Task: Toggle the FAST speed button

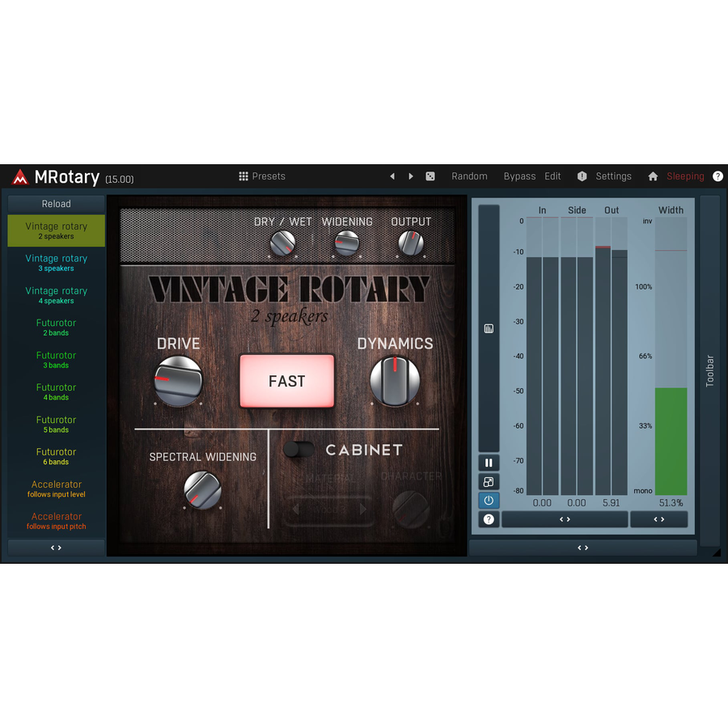Action: click(287, 381)
